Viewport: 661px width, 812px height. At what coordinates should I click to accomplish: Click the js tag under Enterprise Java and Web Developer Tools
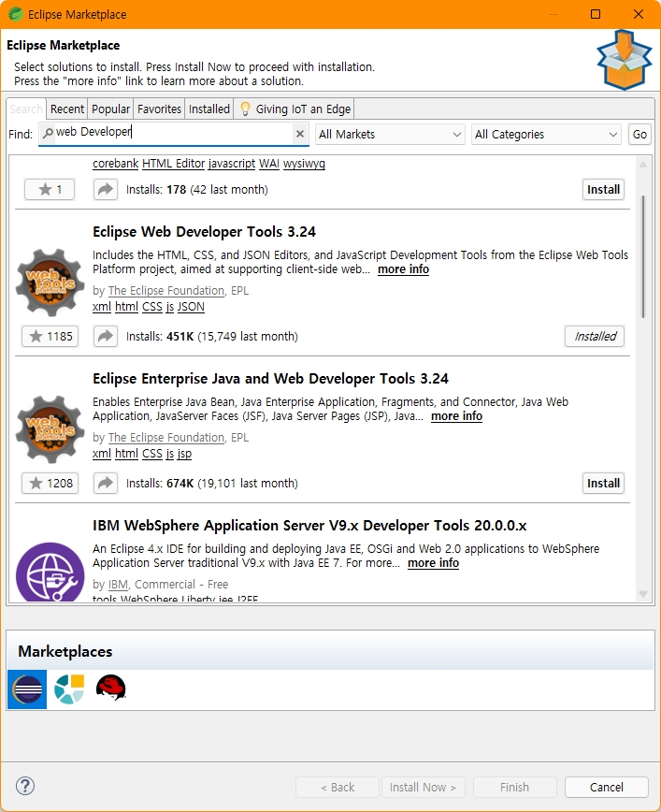170,454
